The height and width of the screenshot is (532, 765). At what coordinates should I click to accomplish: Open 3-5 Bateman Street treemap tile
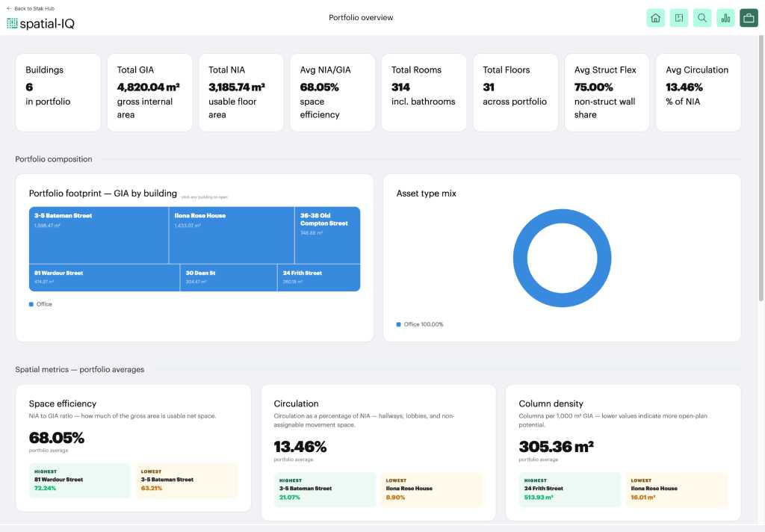[x=99, y=235]
